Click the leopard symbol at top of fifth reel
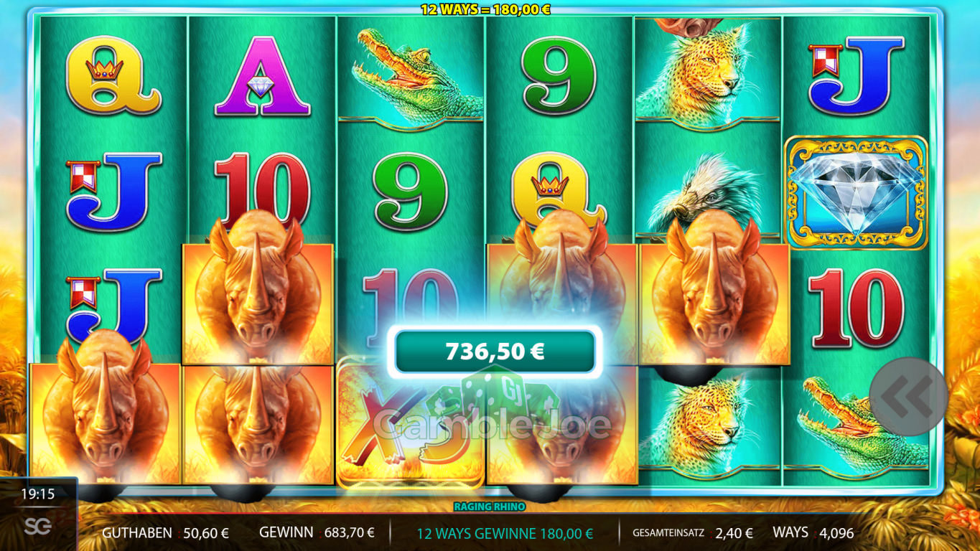 (707, 72)
